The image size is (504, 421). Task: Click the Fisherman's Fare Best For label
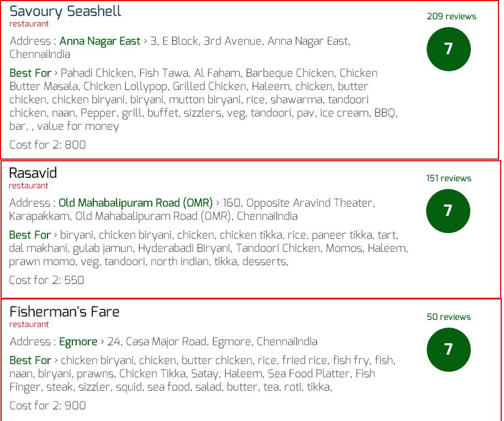[30, 360]
